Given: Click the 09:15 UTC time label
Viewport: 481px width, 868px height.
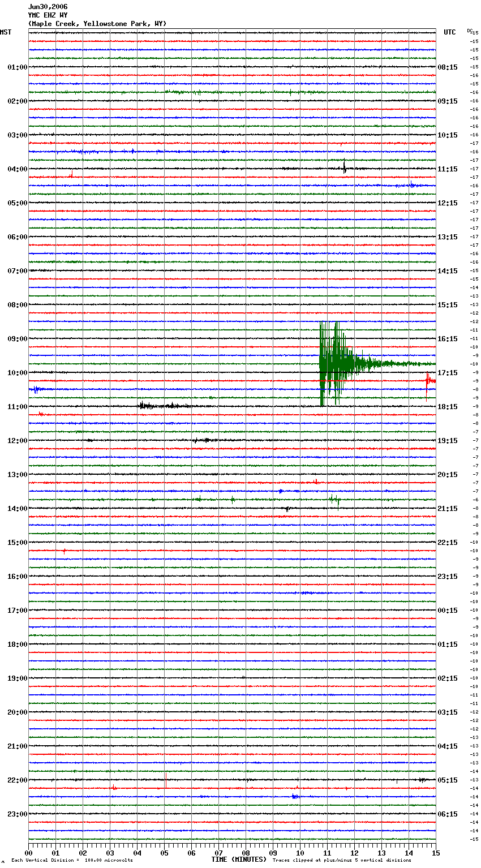Looking at the screenshot, I should [x=448, y=101].
